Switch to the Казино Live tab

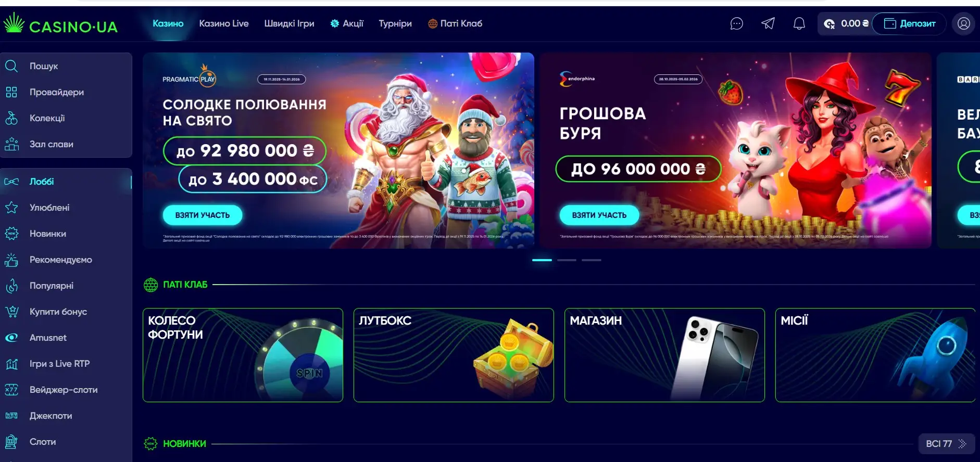[x=224, y=23]
